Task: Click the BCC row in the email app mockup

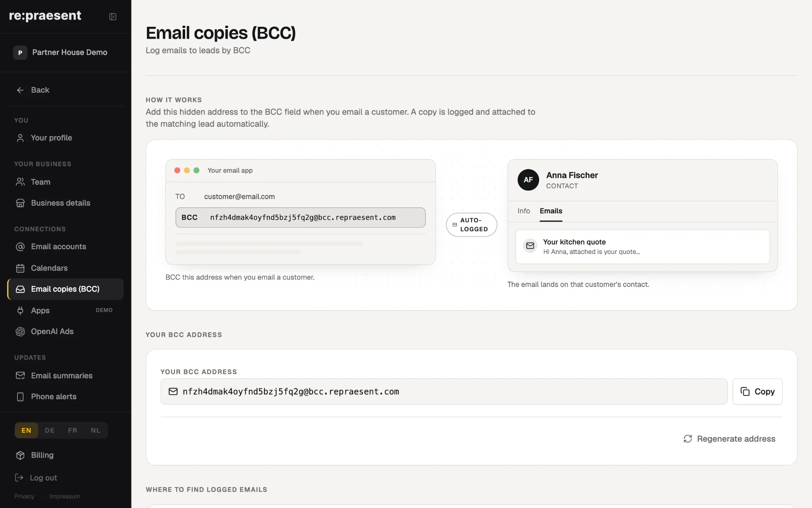Action: [x=300, y=217]
